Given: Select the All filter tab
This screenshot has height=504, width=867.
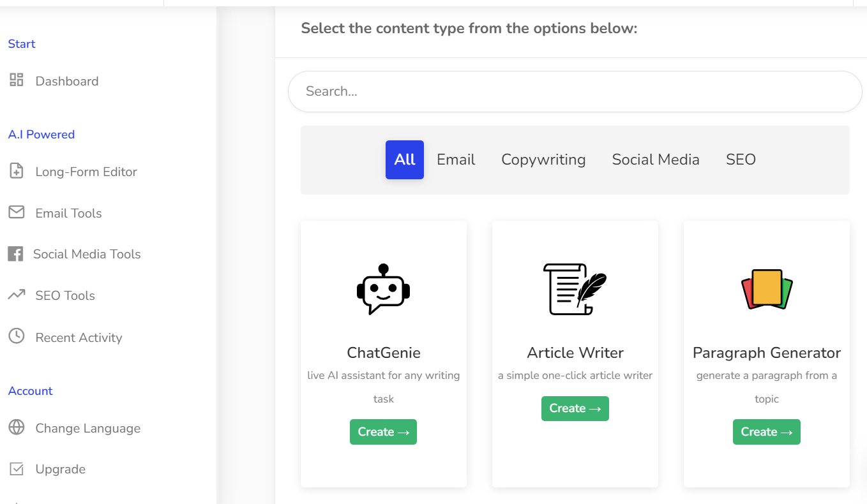Looking at the screenshot, I should tap(405, 159).
